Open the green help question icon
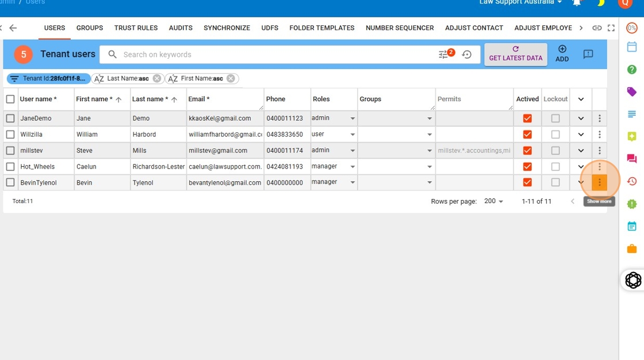Image resolution: width=644 pixels, height=360 pixels. (x=631, y=70)
